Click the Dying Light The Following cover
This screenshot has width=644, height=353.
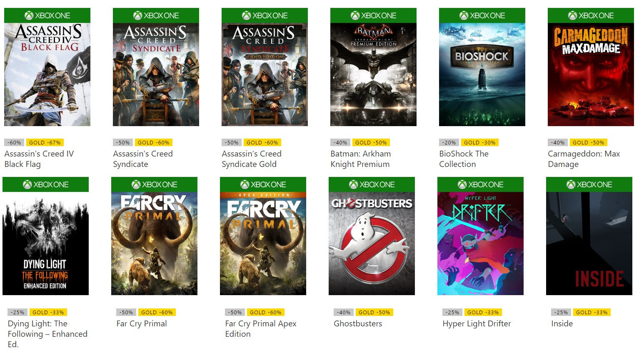tap(45, 243)
